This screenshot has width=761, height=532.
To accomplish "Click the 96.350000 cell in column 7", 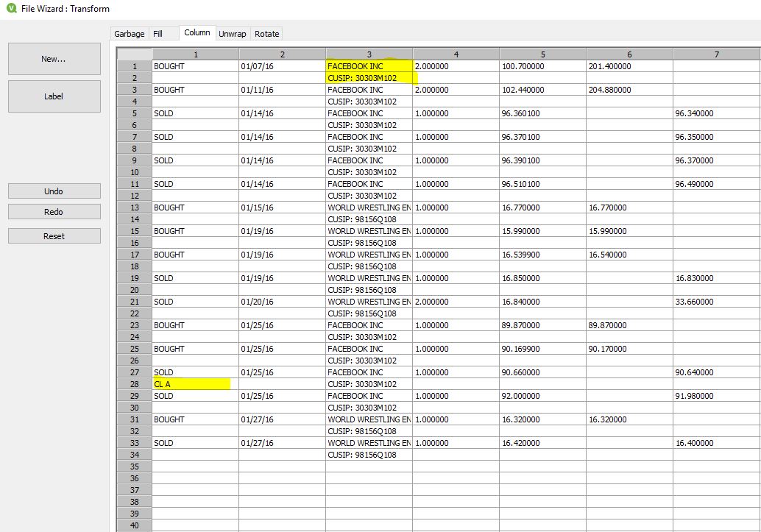I will pyautogui.click(x=717, y=137).
